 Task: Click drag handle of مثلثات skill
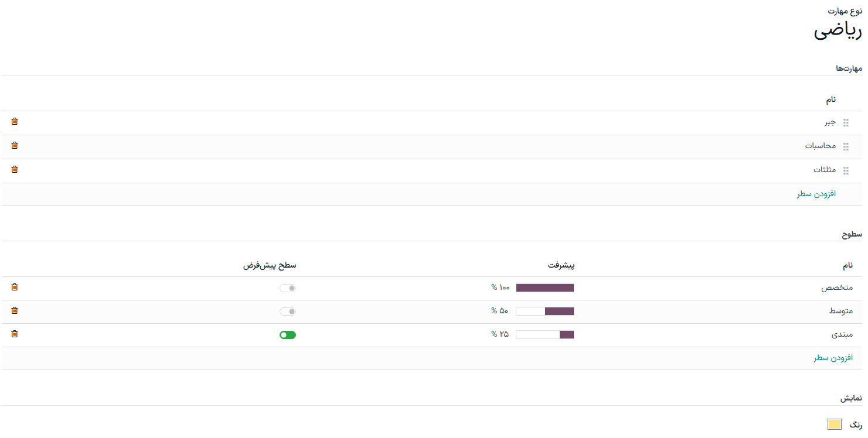[x=846, y=170]
